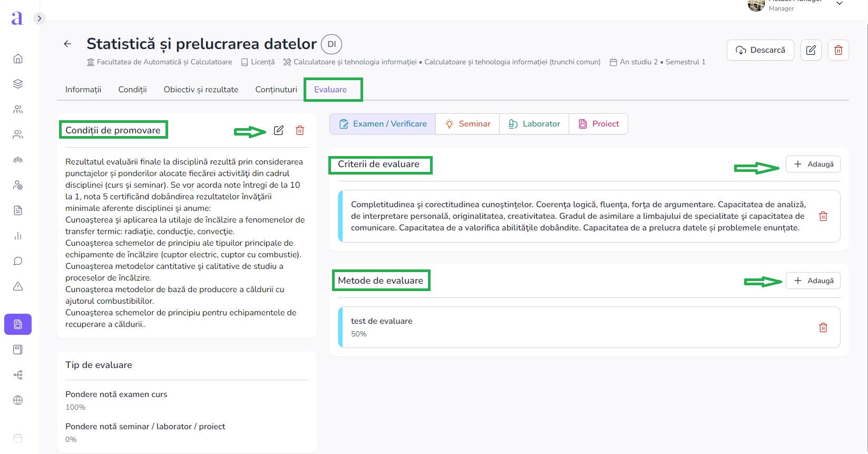Download the course using Descarcă

[x=760, y=50]
